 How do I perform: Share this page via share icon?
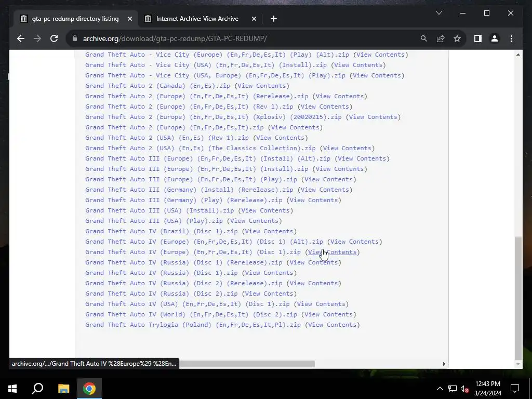441,38
